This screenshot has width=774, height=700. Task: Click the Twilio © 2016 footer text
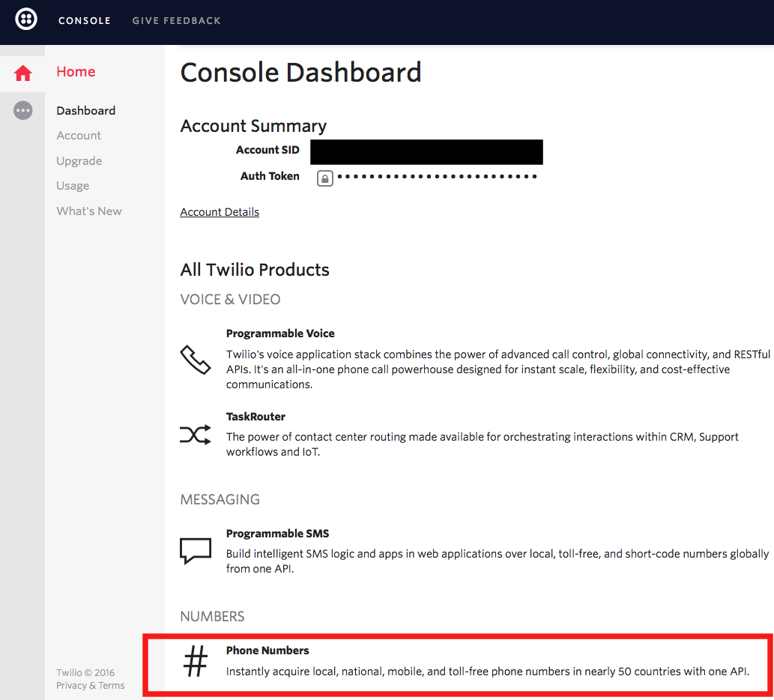(85, 672)
